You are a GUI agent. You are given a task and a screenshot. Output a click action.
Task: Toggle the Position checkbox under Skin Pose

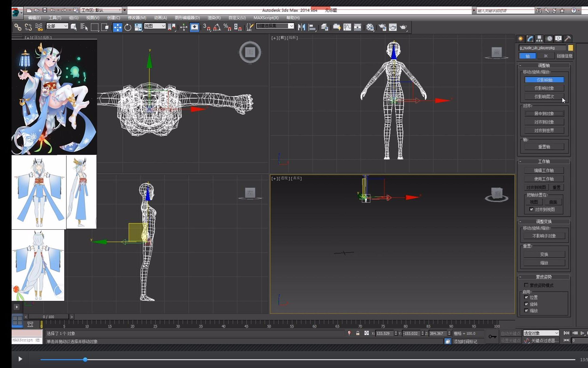(526, 297)
